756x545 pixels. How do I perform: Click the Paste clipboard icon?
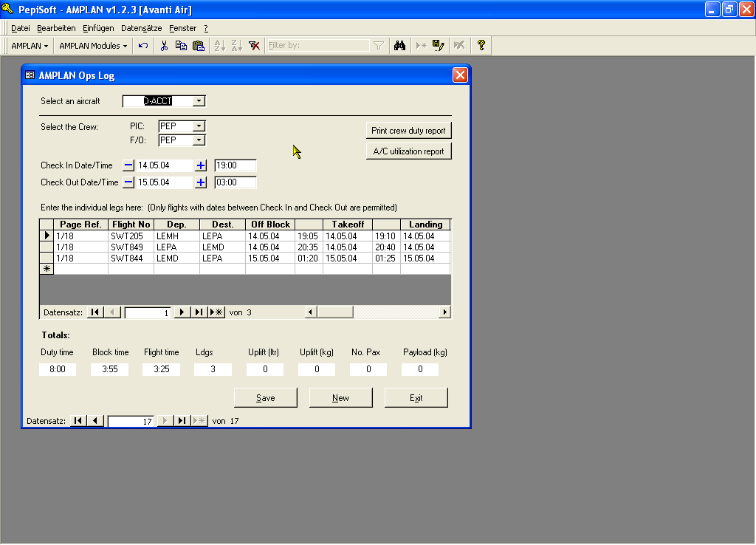coord(198,46)
